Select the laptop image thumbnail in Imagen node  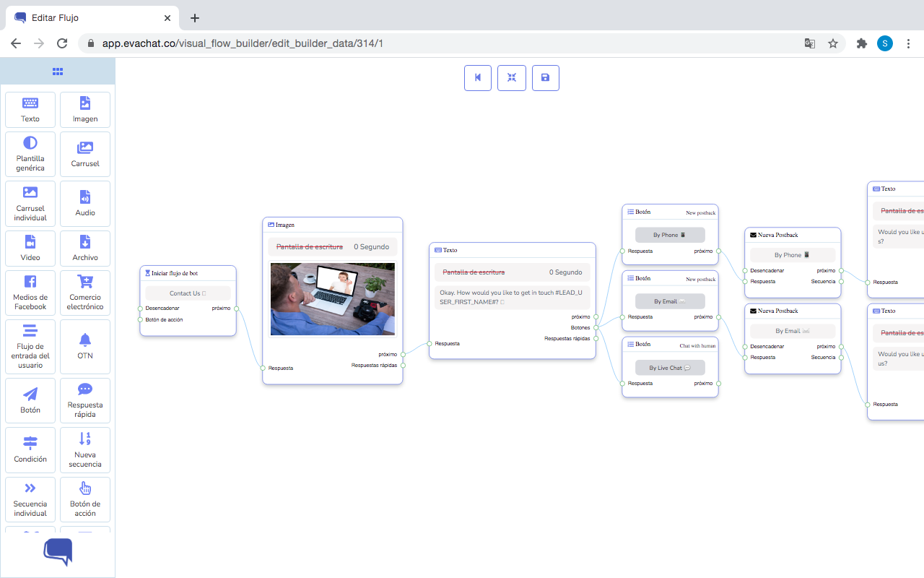point(333,299)
